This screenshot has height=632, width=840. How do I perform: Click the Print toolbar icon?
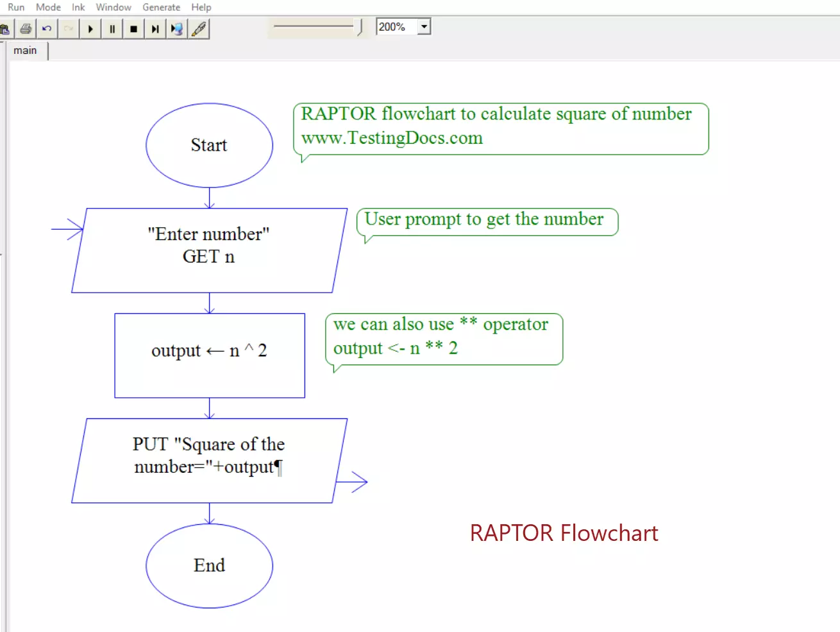click(x=26, y=29)
